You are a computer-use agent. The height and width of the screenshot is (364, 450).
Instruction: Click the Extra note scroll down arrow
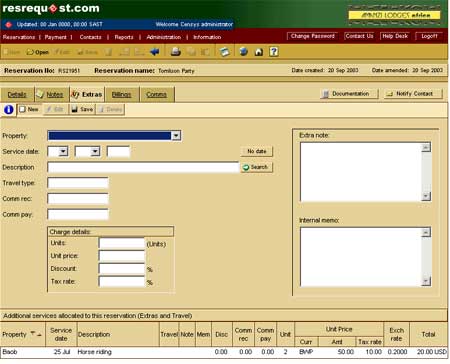pos(426,196)
